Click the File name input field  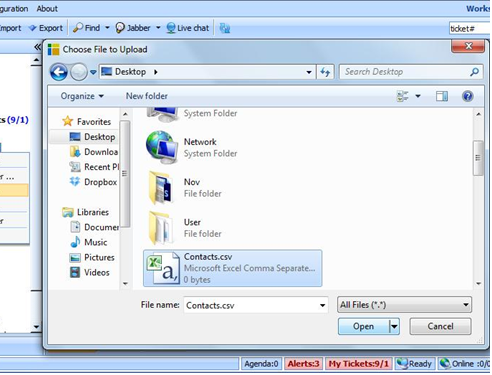(x=256, y=305)
